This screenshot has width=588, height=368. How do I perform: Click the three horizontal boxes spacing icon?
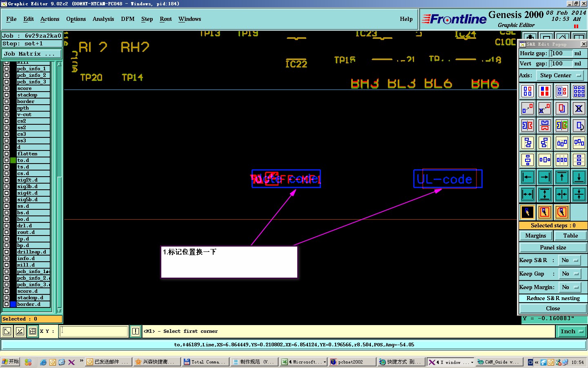pos(562,160)
